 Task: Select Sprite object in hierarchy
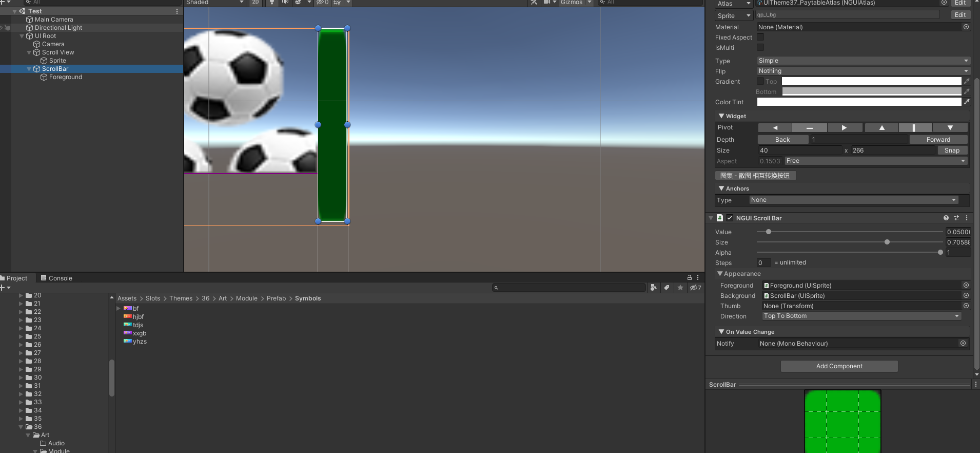pos(57,61)
